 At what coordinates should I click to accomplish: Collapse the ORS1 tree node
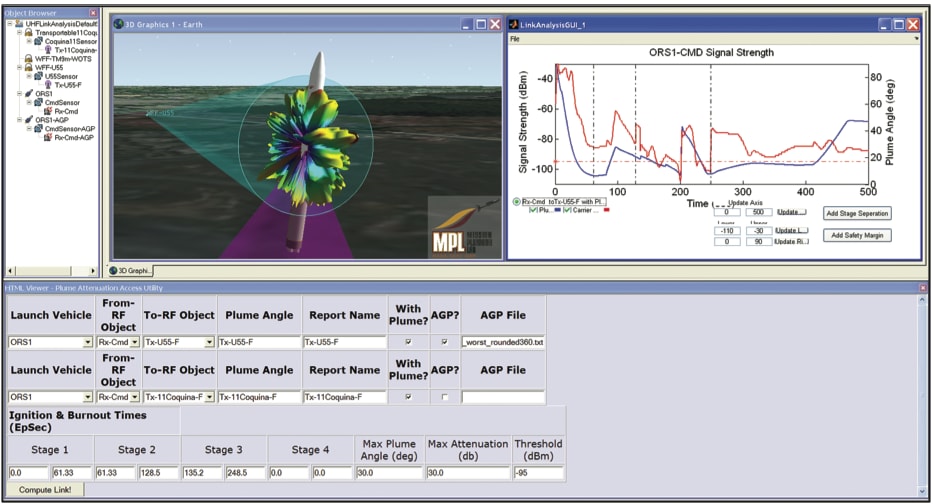pos(20,94)
